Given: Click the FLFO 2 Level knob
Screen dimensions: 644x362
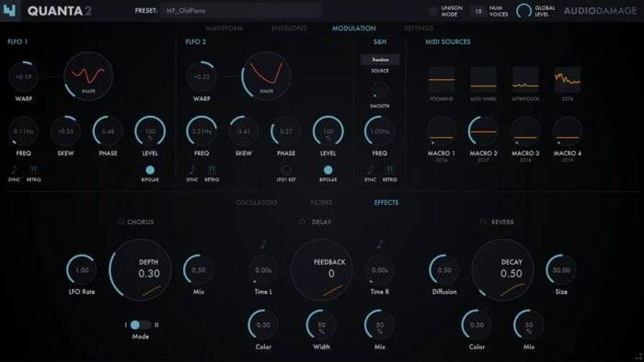Looking at the screenshot, I should coord(328,131).
